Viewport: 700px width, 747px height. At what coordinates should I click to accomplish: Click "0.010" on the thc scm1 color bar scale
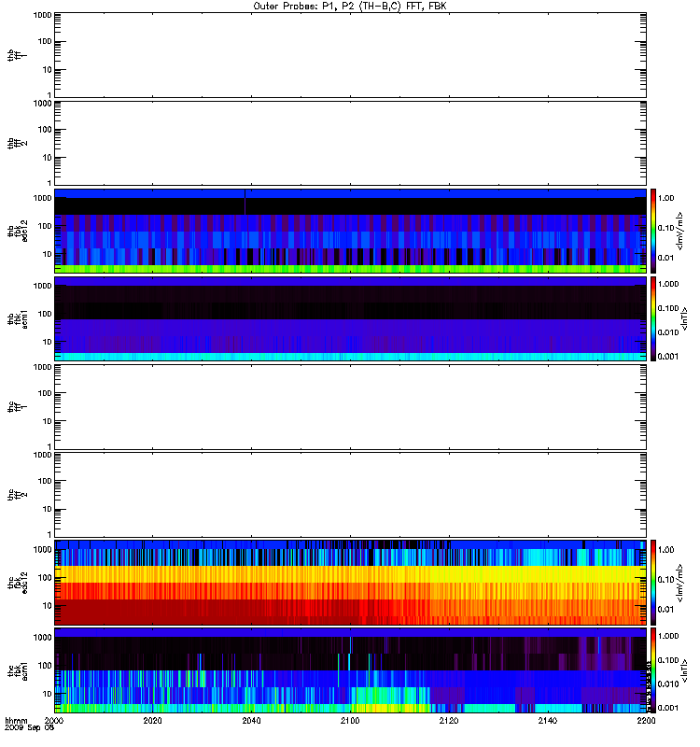click(x=668, y=684)
